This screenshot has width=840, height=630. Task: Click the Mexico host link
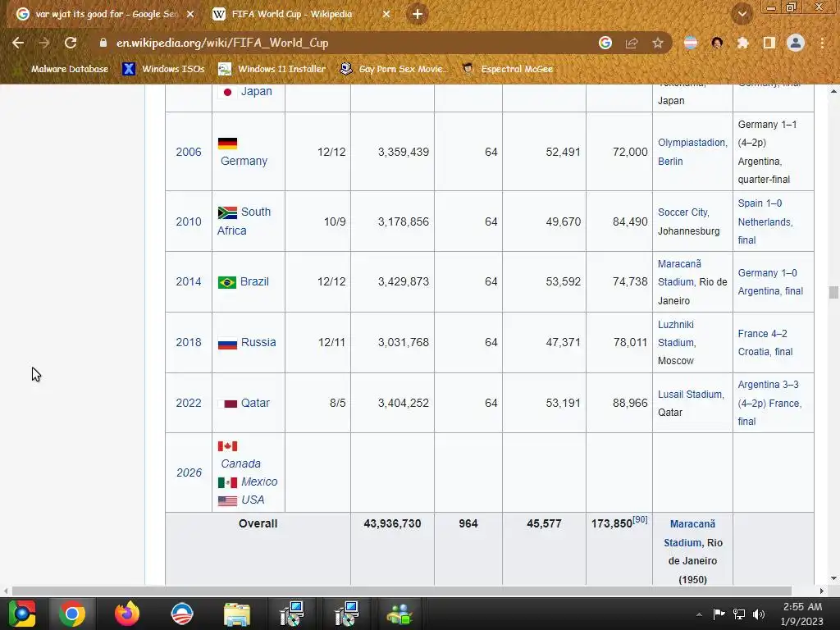click(x=259, y=482)
